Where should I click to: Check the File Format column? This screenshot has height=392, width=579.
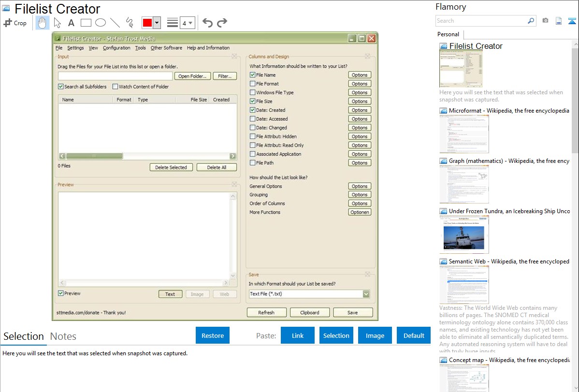(253, 84)
